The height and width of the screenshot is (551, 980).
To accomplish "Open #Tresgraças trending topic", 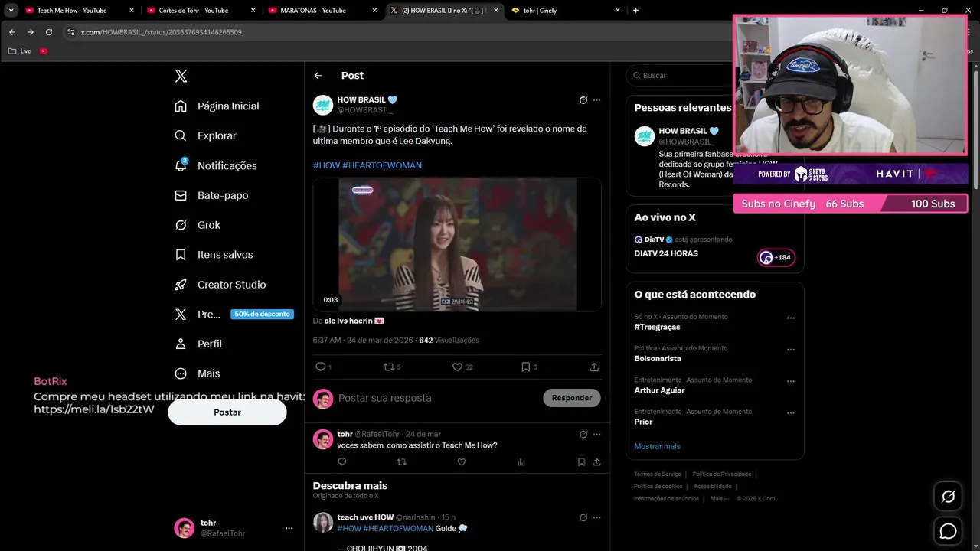I will pos(657,327).
